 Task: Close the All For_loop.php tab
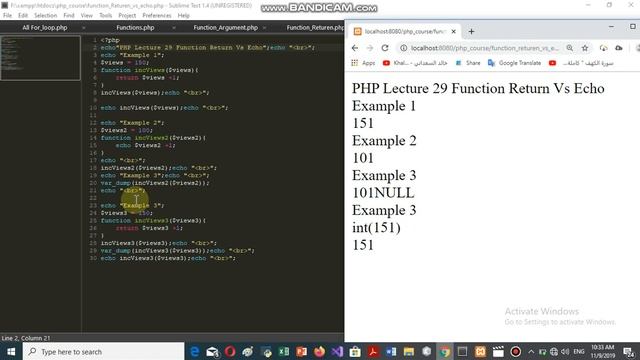84,28
